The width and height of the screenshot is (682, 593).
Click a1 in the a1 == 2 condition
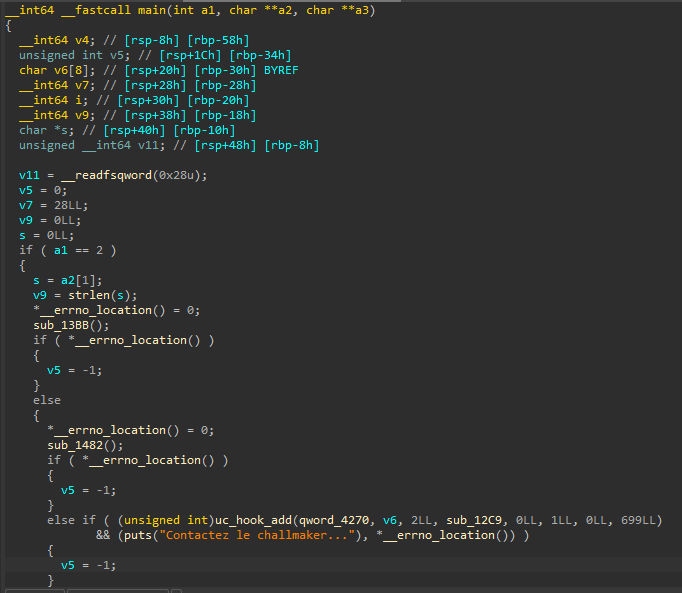(61, 250)
